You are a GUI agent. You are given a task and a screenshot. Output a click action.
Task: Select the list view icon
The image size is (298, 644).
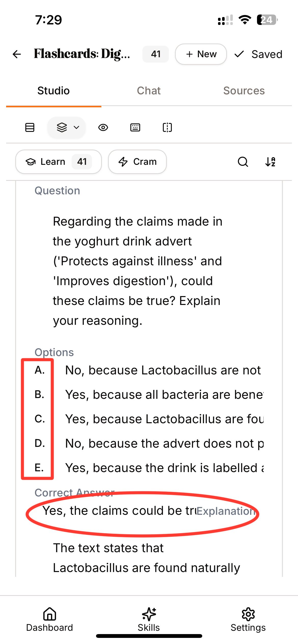(x=30, y=127)
